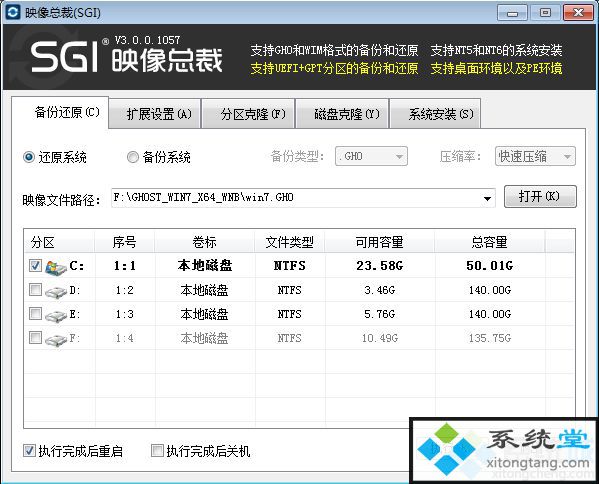Expand the image file path dropdown arrow
Image resolution: width=599 pixels, height=484 pixels.
click(x=487, y=198)
